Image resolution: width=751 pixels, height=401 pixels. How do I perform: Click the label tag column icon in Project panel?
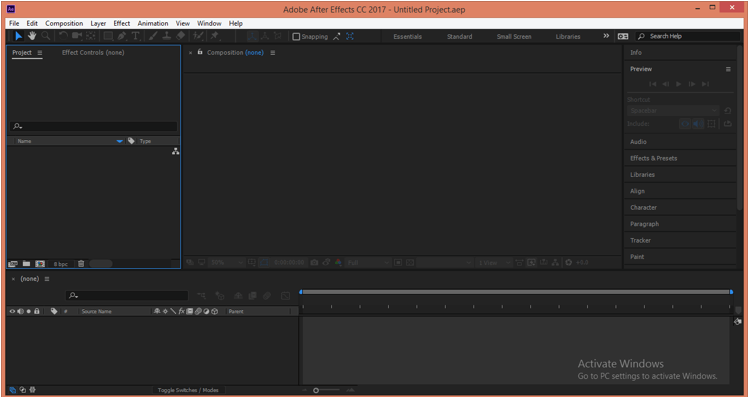131,141
